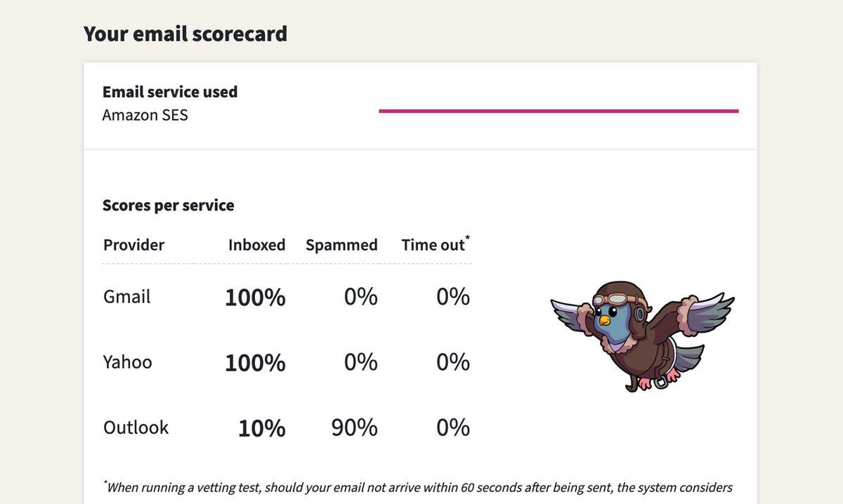Select the 'Email service used' label
The width and height of the screenshot is (843, 504).
coord(170,92)
